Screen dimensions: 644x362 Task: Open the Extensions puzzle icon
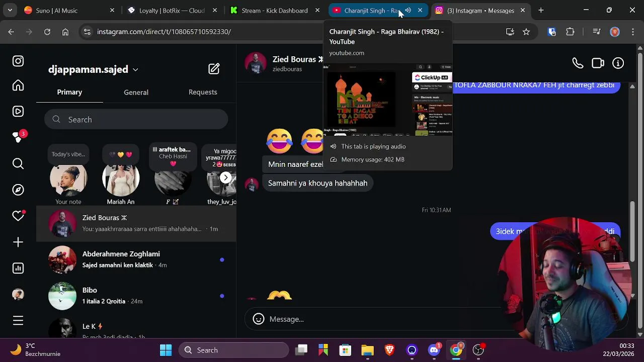click(570, 32)
